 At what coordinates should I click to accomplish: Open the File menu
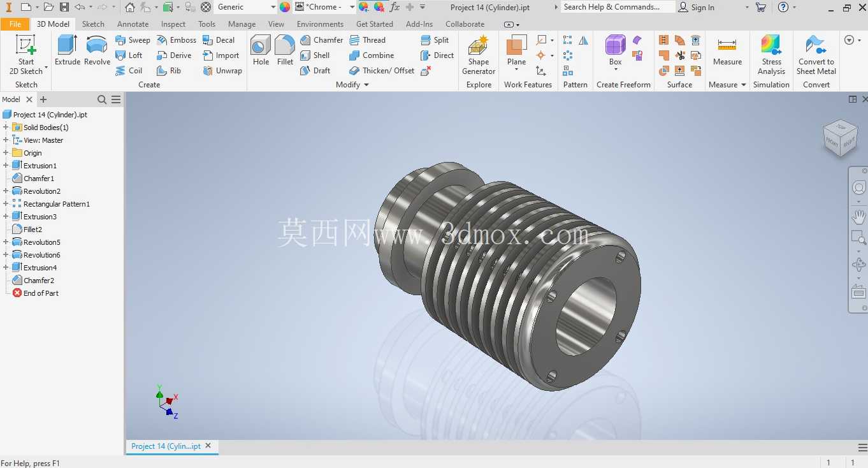15,24
